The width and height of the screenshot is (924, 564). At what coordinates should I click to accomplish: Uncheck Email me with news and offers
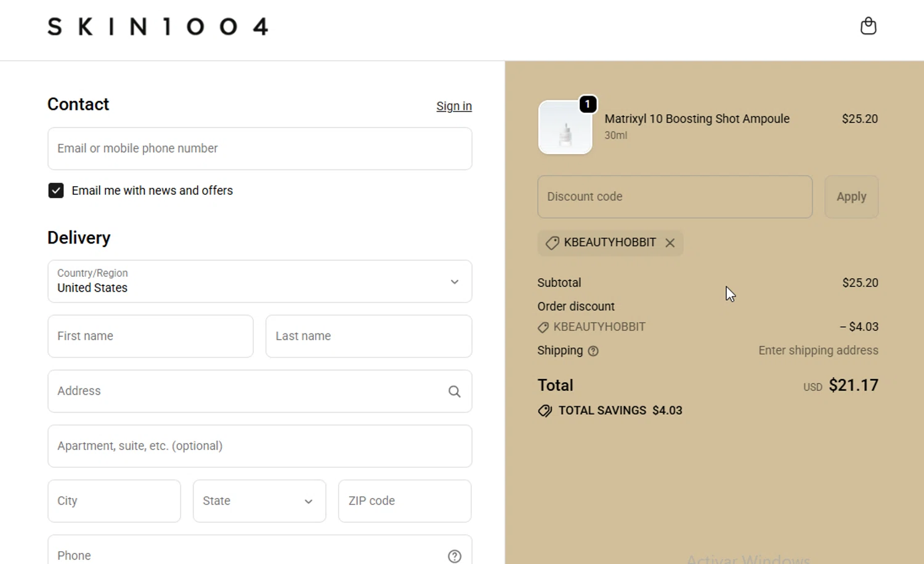(x=56, y=190)
